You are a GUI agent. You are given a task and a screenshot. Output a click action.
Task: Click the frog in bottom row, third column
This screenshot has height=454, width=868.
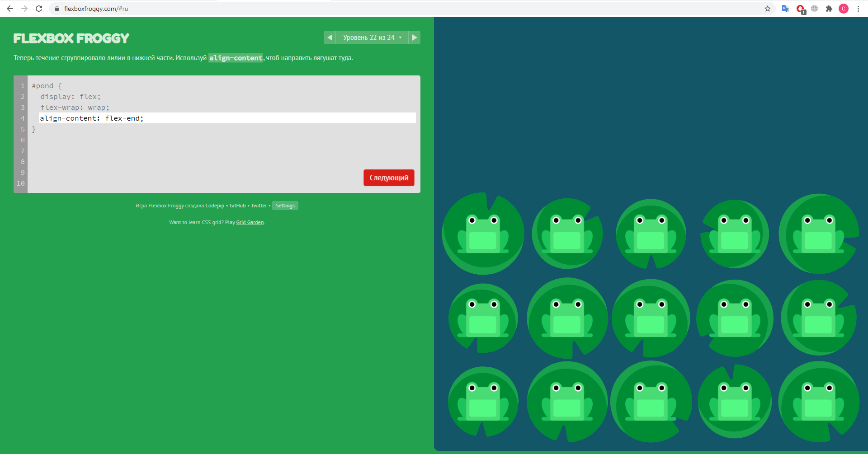(x=651, y=402)
